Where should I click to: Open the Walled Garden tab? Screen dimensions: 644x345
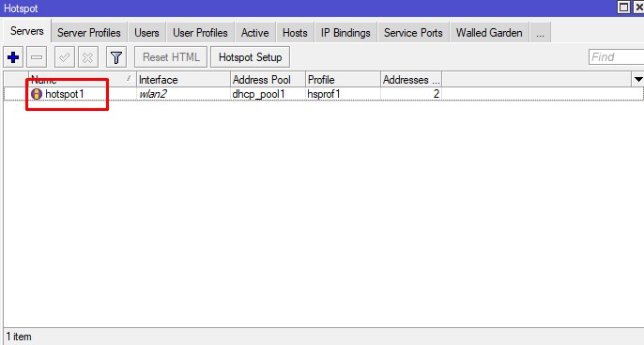pos(489,33)
